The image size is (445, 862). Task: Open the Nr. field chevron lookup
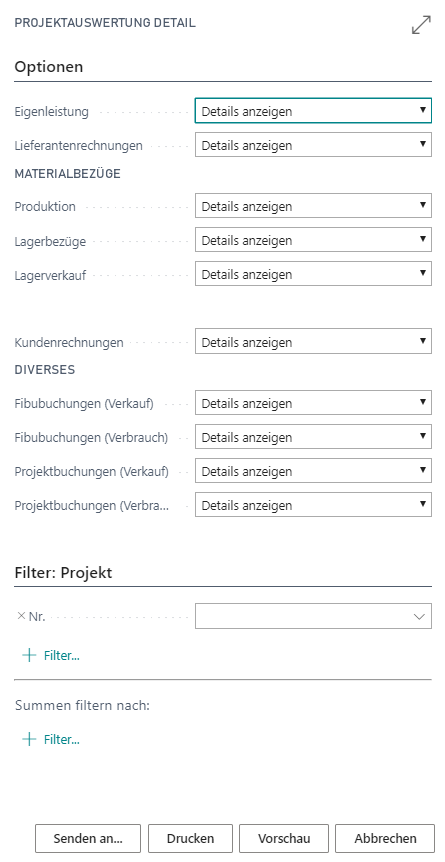[420, 616]
